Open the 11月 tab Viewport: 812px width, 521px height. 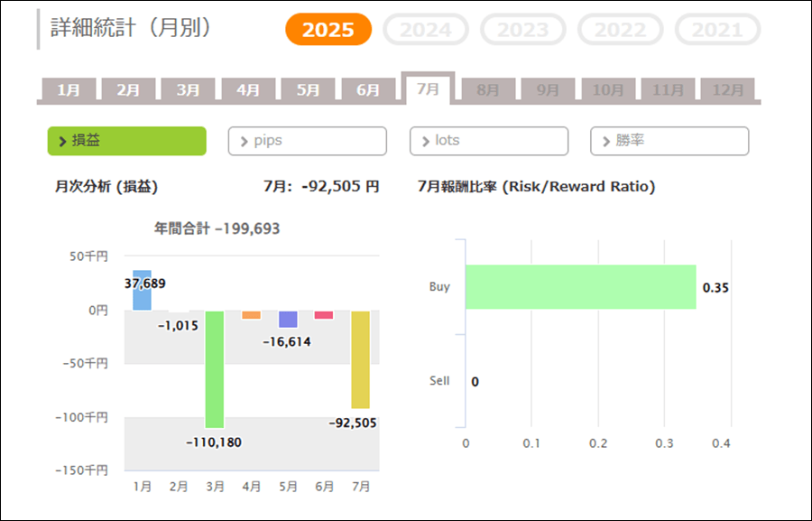(668, 89)
